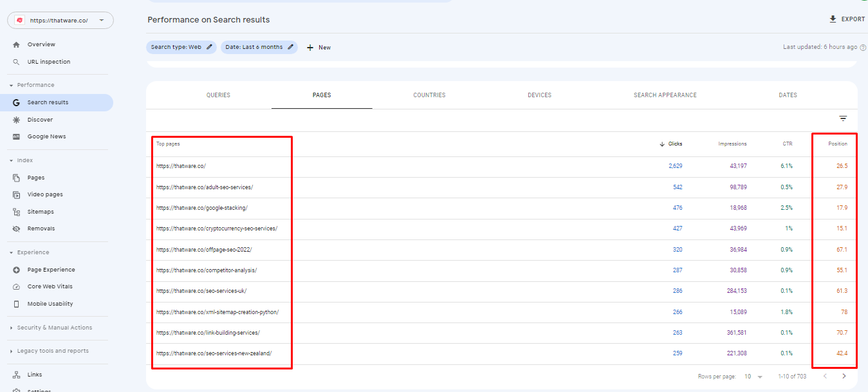Viewport: 868px width, 392px height.
Task: Collapse the Index section
Action: pyautogui.click(x=11, y=160)
